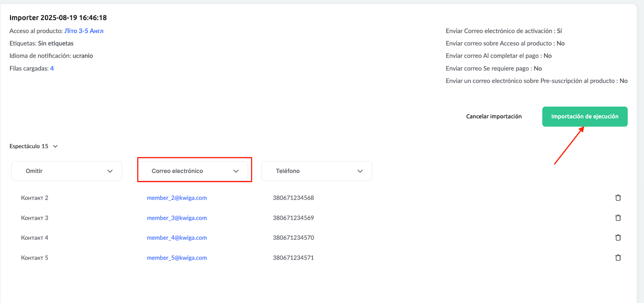644x303 pixels.
Task: Open the Teléfono column mapping dropdown
Action: 317,171
